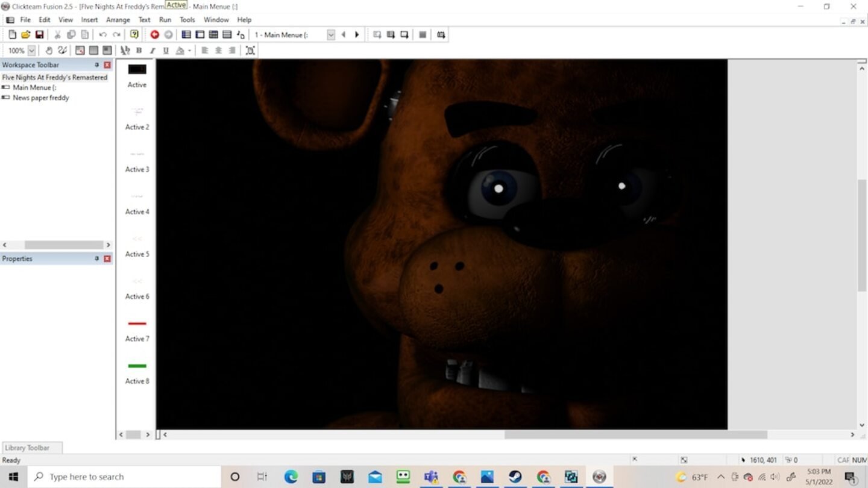This screenshot has height=488, width=868.
Task: Click the frame editor vertical scrollbar
Action: [862, 235]
